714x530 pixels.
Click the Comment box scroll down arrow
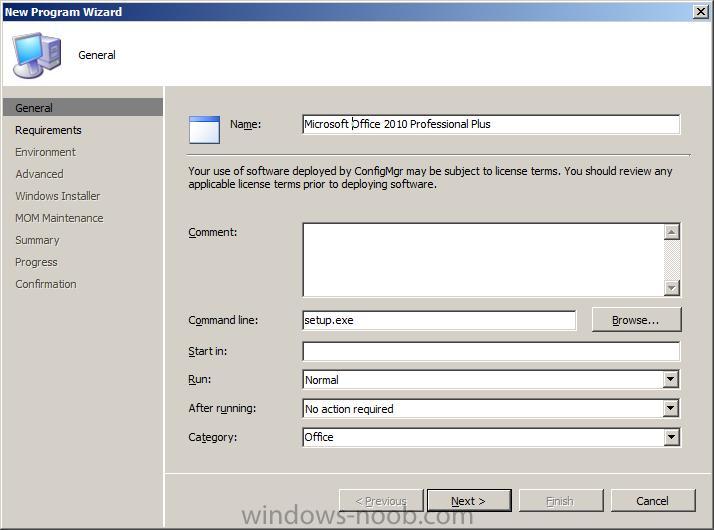(x=672, y=288)
